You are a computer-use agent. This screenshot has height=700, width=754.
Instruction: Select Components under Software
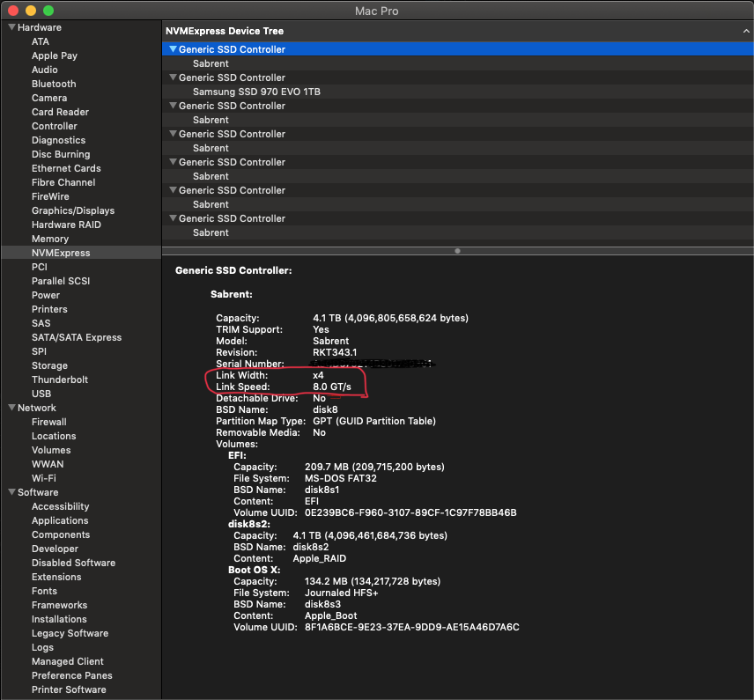(61, 534)
